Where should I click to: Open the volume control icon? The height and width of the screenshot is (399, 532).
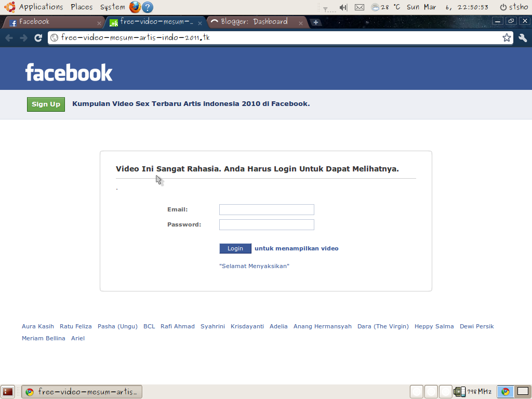[343, 7]
